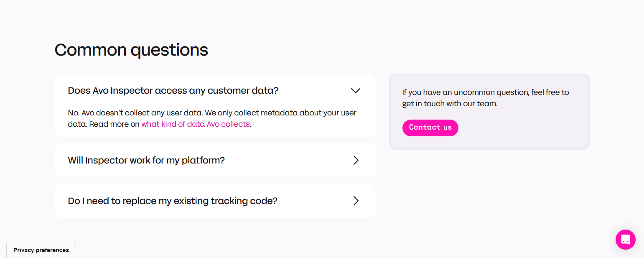Click the 'Will Inspector work for my platform?' heading

[x=146, y=160]
